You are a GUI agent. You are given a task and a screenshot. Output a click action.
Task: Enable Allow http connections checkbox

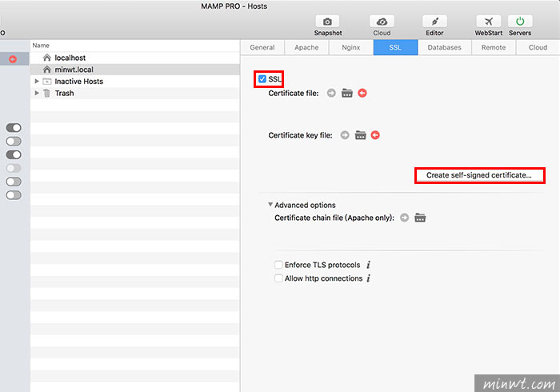point(278,278)
